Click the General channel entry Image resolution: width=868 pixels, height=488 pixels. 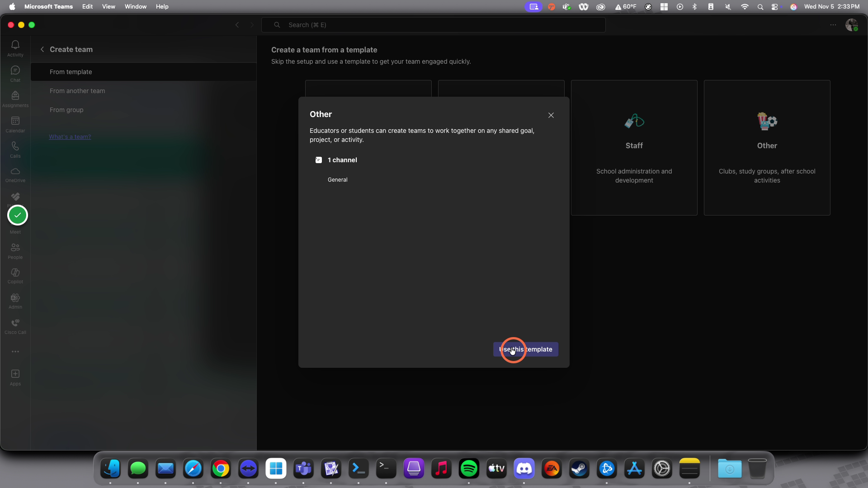coord(338,180)
